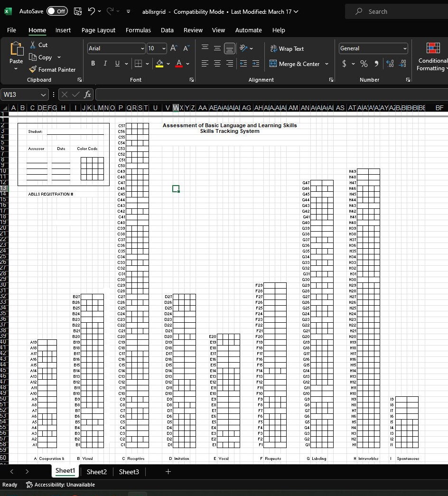This screenshot has height=496, width=448.
Task: Click the Insert Function fx icon
Action: [87, 94]
